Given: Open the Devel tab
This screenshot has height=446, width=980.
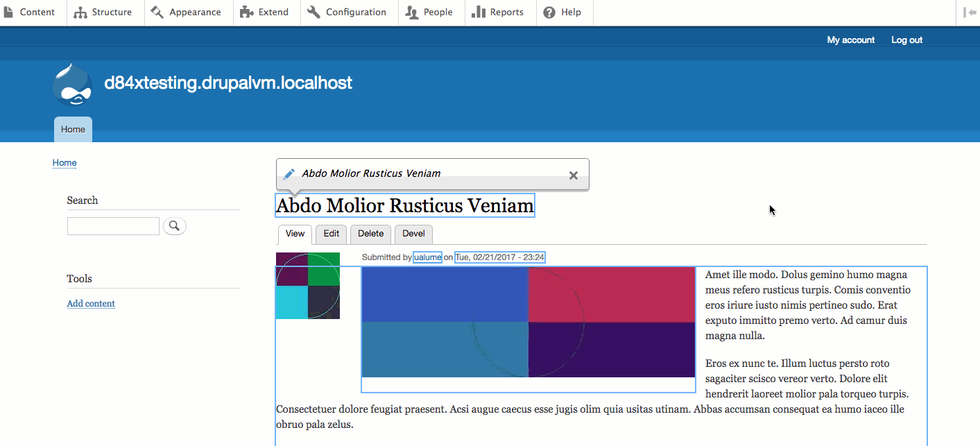Looking at the screenshot, I should (413, 234).
